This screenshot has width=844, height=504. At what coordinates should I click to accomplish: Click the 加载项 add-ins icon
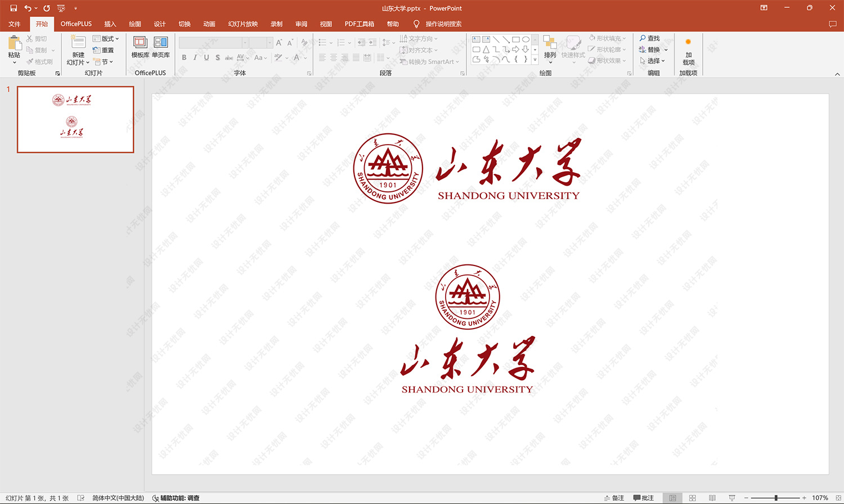tap(688, 51)
